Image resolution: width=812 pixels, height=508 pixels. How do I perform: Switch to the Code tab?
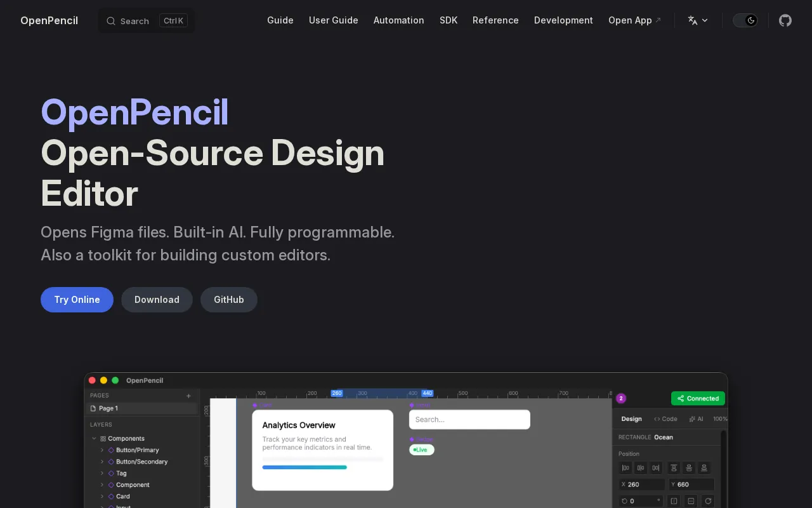point(665,419)
